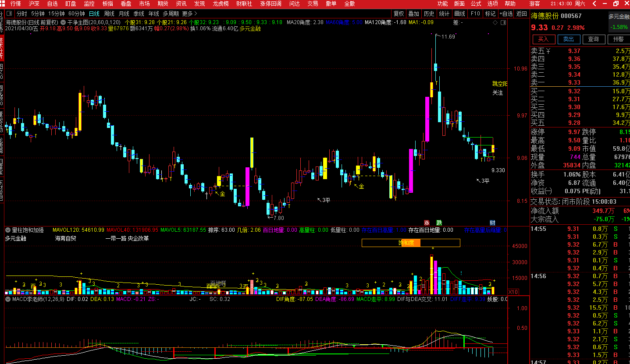The width and height of the screenshot is (630, 364).
Task: Expand the MACD李老师 indicator dropdown
Action: (x=8, y=299)
